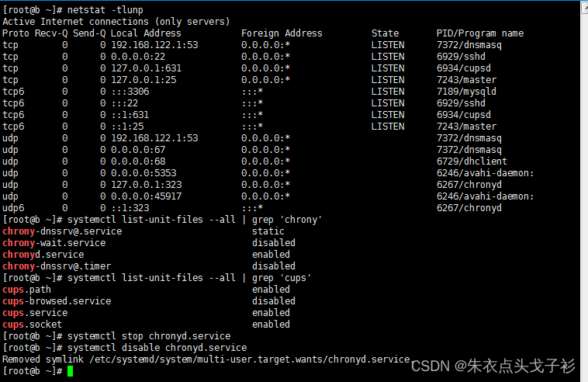This screenshot has width=588, height=382.
Task: Click the chrony-dnssrv@.timer unit name
Action: point(59,266)
